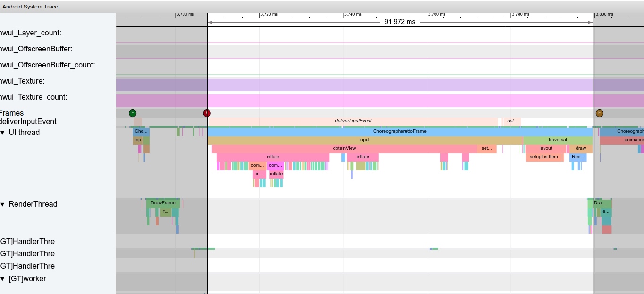This screenshot has height=294, width=644.
Task: Select the long Choreographer#doFrame slice
Action: [x=400, y=131]
